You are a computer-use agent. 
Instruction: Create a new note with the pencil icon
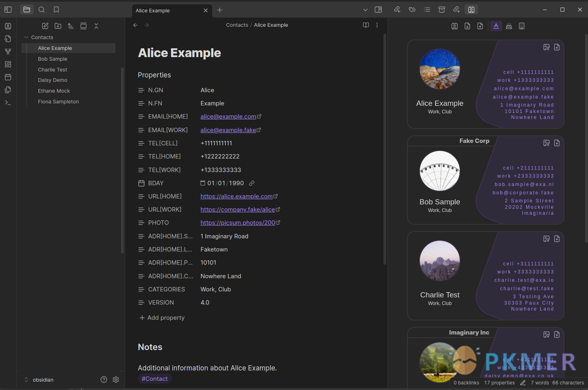click(x=45, y=26)
